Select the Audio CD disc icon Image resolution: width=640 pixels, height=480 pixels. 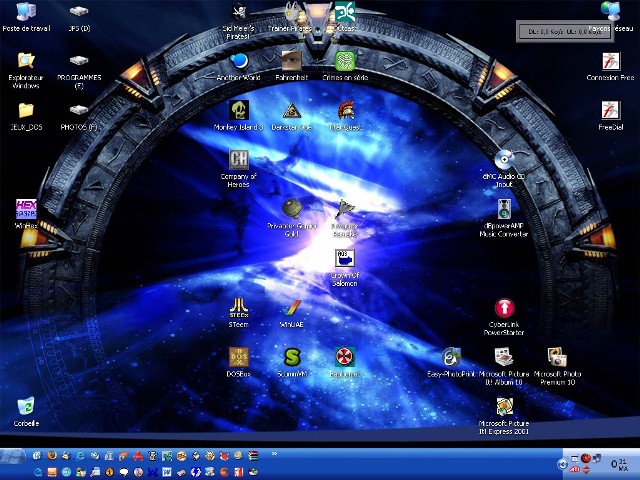point(504,169)
